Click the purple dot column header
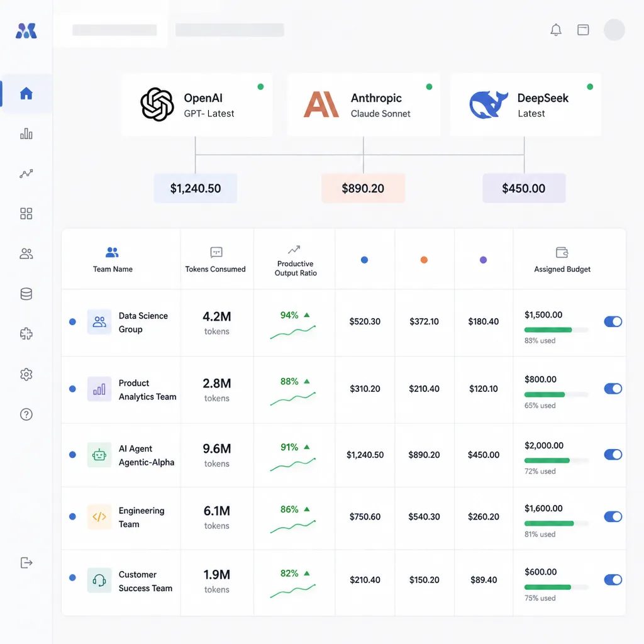The height and width of the screenshot is (644, 644). [484, 260]
